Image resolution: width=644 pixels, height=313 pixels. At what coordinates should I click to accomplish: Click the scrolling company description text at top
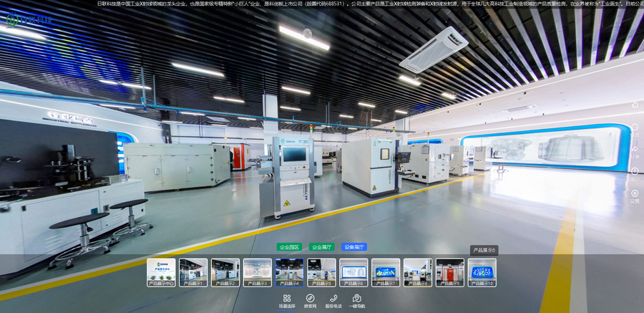(370, 4)
